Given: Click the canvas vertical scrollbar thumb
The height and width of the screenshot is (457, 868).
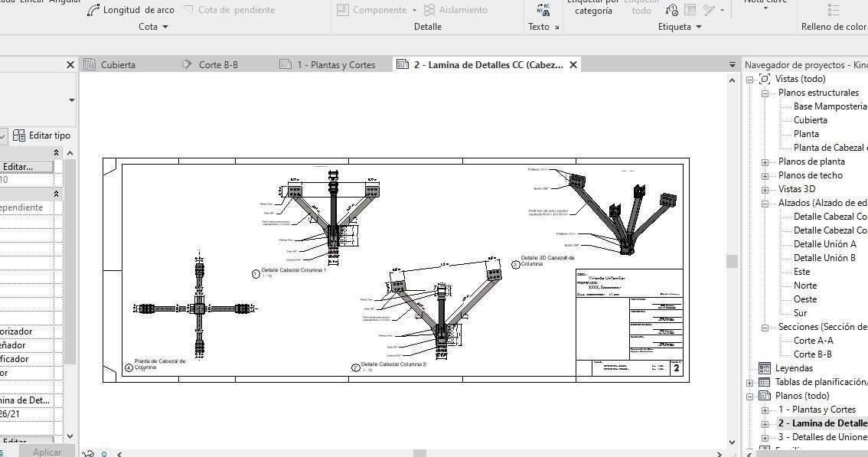Looking at the screenshot, I should tap(733, 261).
